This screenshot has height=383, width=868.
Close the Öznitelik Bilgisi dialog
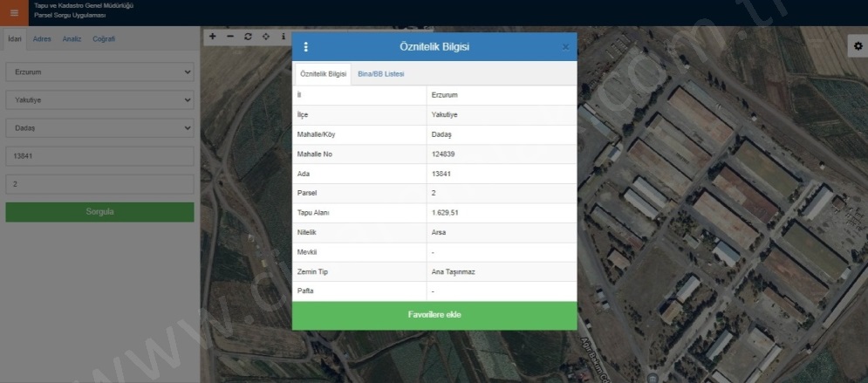[x=565, y=46]
